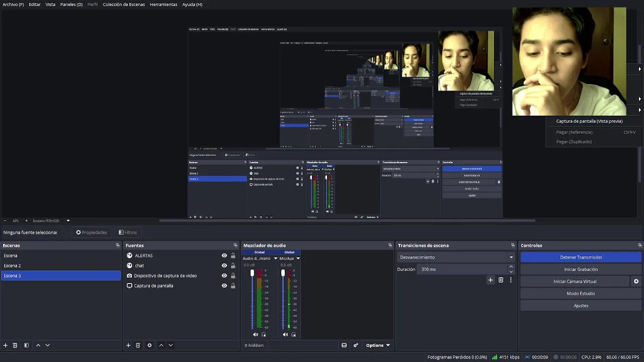
Task: Lock Captura de pantalla source
Action: point(233,286)
